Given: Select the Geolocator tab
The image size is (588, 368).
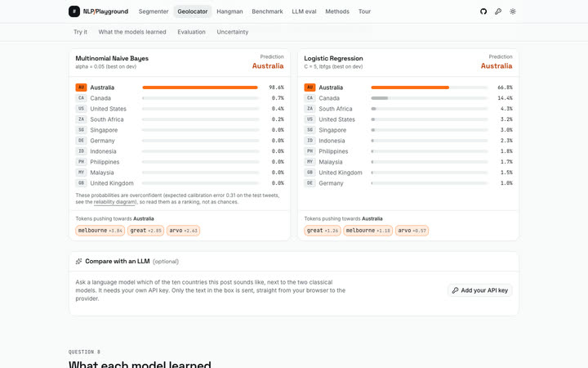Looking at the screenshot, I should point(193,11).
